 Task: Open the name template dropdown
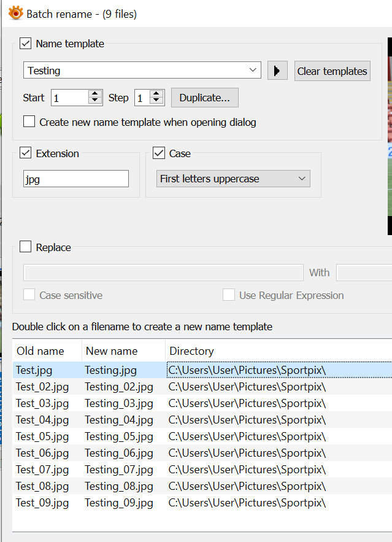(254, 71)
